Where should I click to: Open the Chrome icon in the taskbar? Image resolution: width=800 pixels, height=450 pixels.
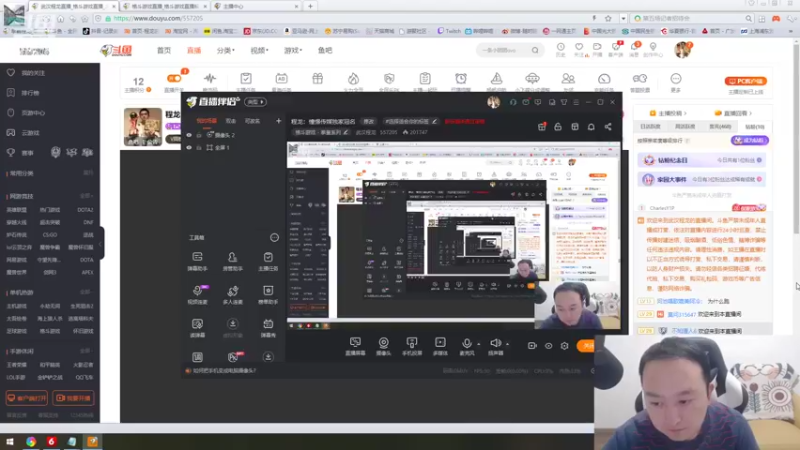[x=31, y=441]
